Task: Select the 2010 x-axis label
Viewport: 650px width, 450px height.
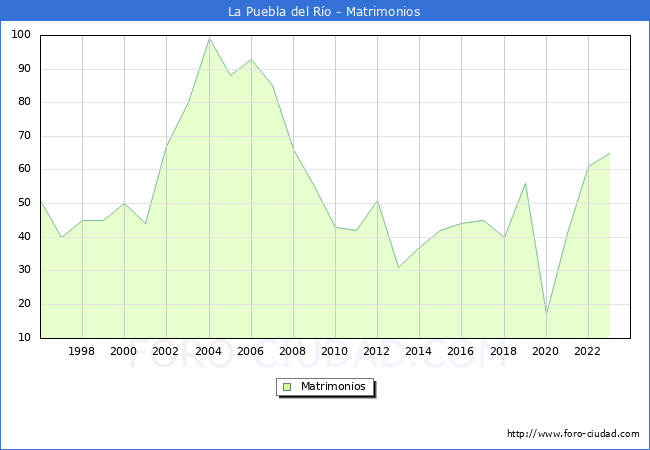Action: (334, 351)
